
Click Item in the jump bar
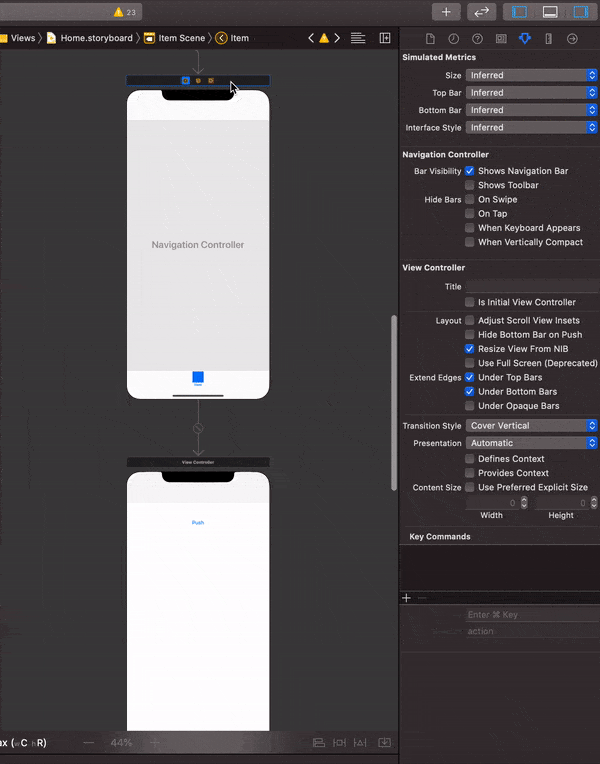(232, 38)
